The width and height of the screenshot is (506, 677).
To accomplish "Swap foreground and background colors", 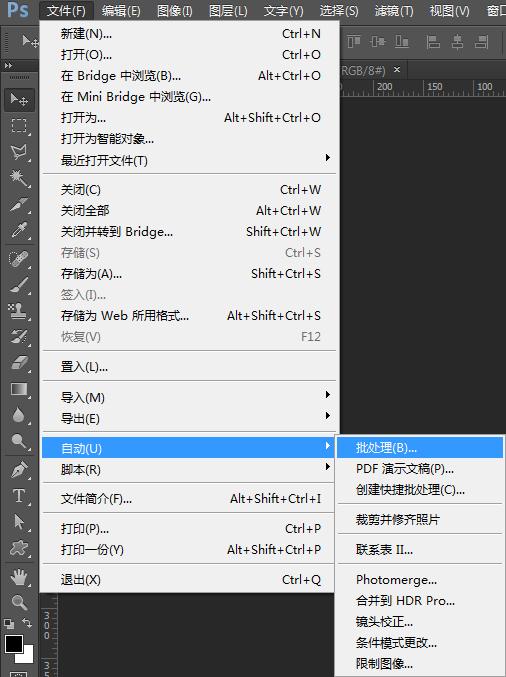I will pyautogui.click(x=27, y=623).
